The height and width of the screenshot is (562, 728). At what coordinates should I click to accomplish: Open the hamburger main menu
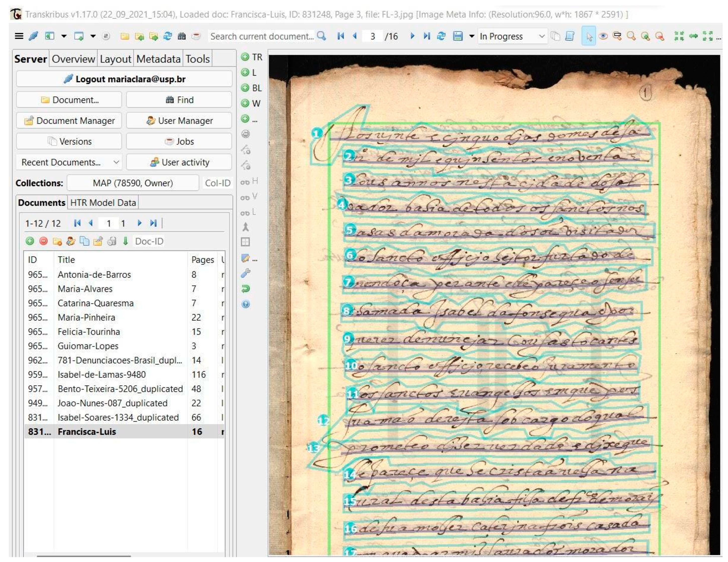point(19,36)
